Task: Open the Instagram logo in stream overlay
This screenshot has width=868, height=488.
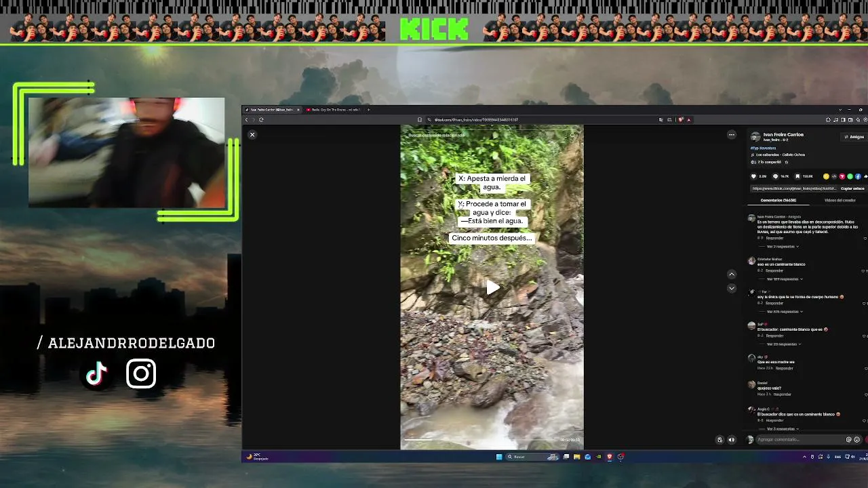Action: pyautogui.click(x=141, y=373)
